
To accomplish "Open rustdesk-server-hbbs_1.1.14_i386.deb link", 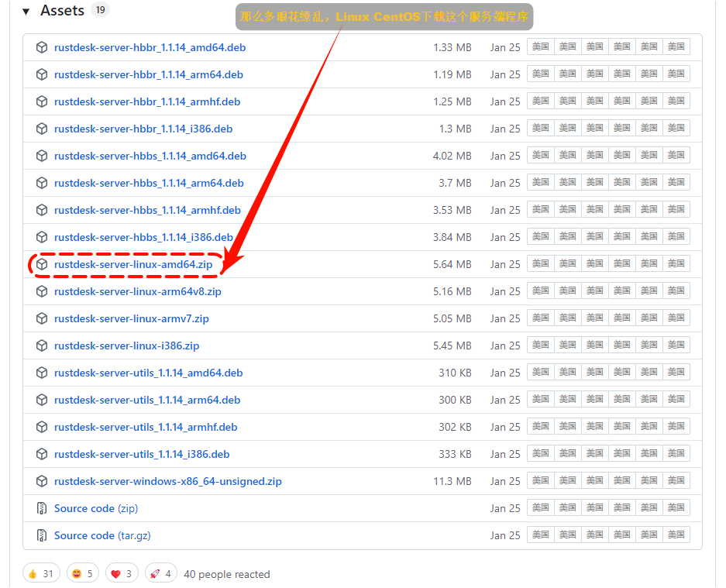I will click(143, 237).
